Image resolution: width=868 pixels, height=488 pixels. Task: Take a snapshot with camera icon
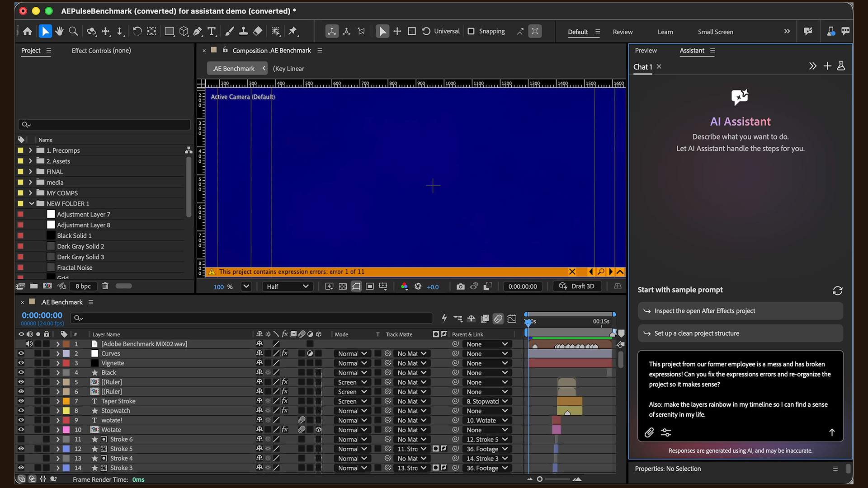[460, 286]
